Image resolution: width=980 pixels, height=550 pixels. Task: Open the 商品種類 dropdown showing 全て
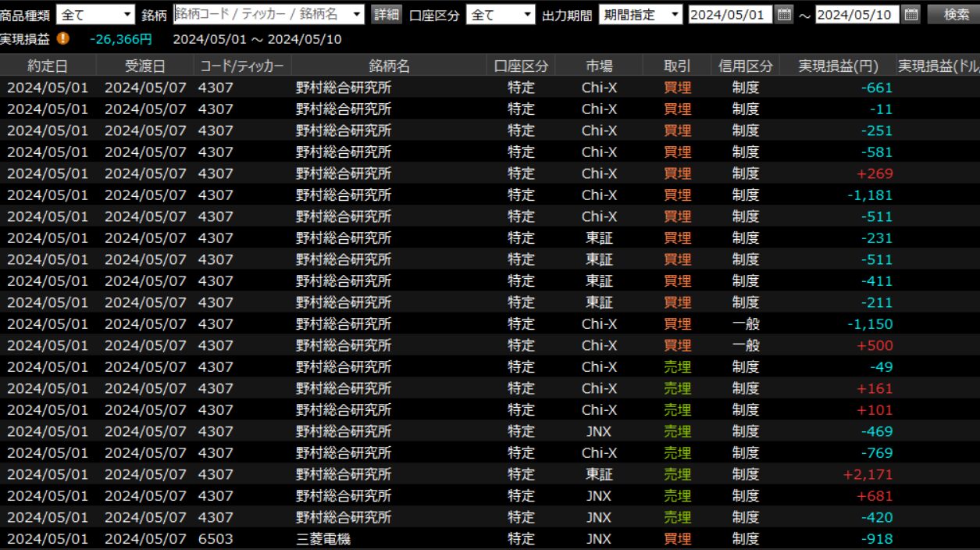tap(97, 14)
